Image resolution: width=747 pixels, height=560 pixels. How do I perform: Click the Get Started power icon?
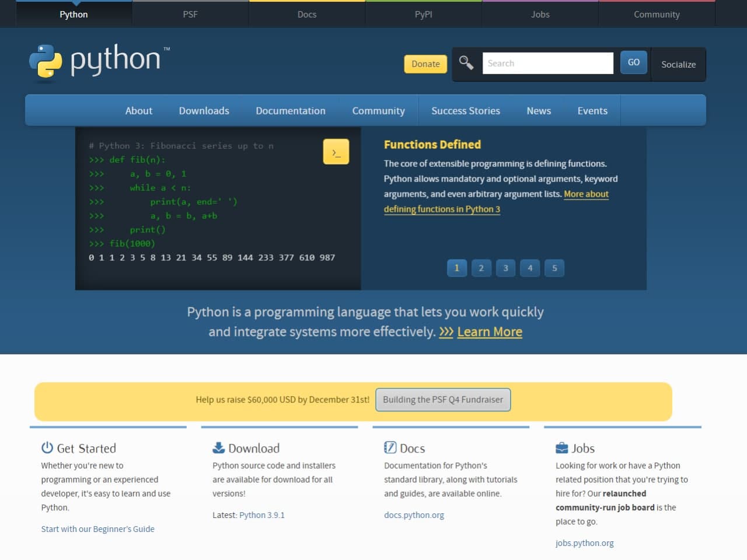pos(47,447)
